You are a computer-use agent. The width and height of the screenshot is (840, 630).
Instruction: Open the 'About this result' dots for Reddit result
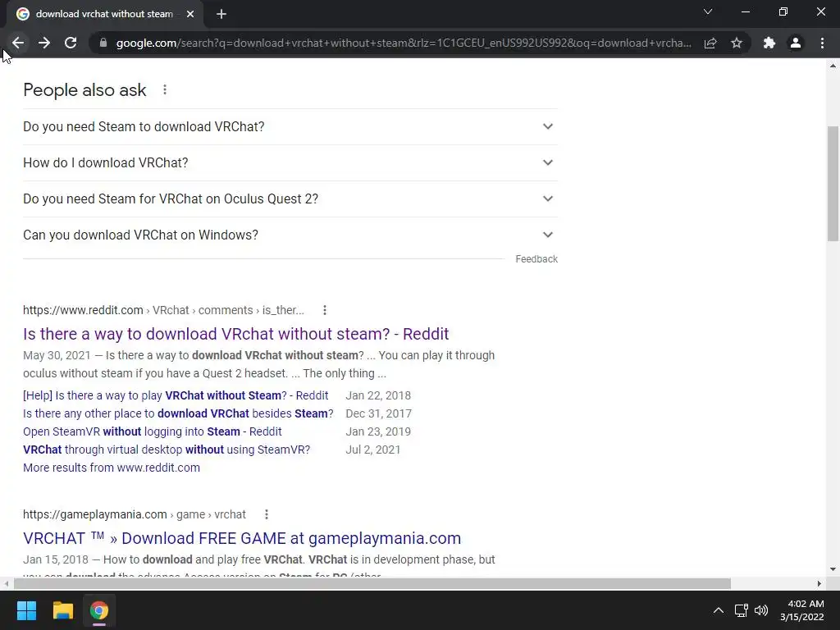pos(325,310)
